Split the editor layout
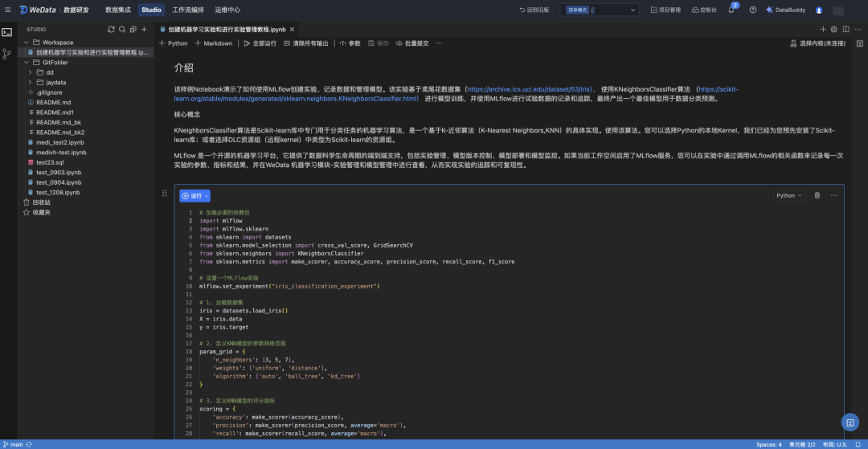Screen dimensions: 868x449 point(845,29)
